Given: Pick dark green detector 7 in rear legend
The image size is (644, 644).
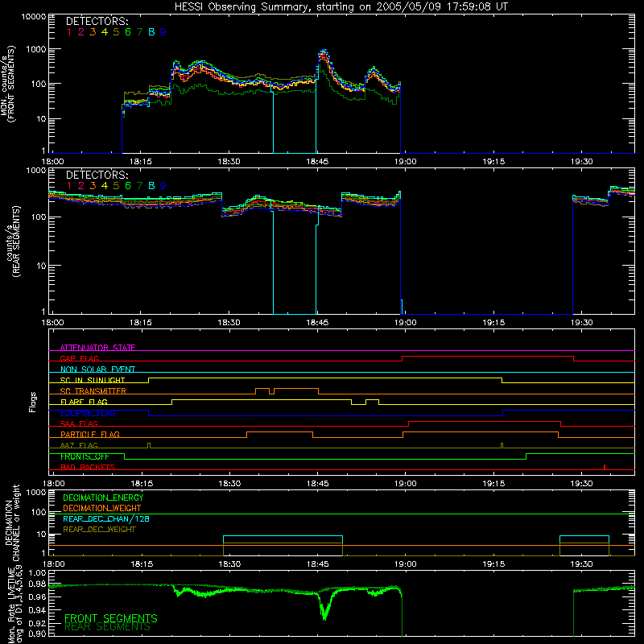Looking at the screenshot, I should [x=139, y=186].
